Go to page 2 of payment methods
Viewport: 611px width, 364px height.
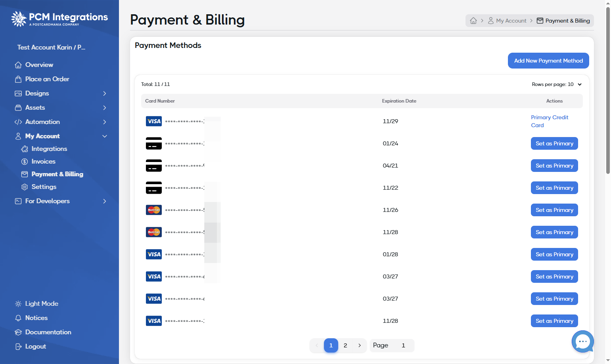[345, 345]
